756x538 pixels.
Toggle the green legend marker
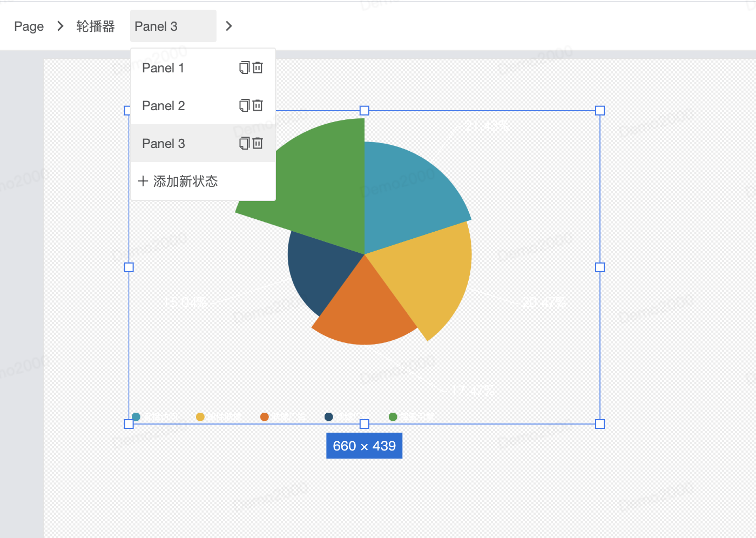pos(393,416)
